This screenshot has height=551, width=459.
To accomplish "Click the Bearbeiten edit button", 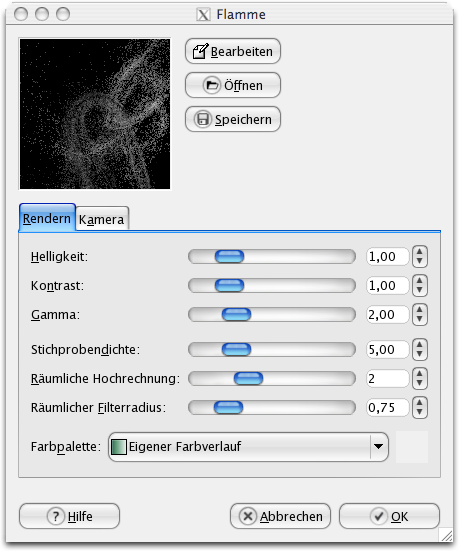I will [x=233, y=51].
